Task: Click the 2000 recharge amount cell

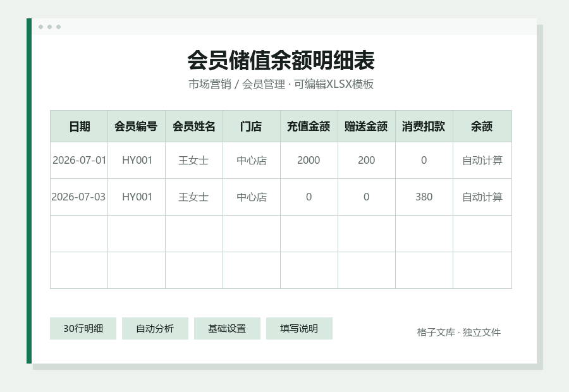Action: click(x=309, y=160)
